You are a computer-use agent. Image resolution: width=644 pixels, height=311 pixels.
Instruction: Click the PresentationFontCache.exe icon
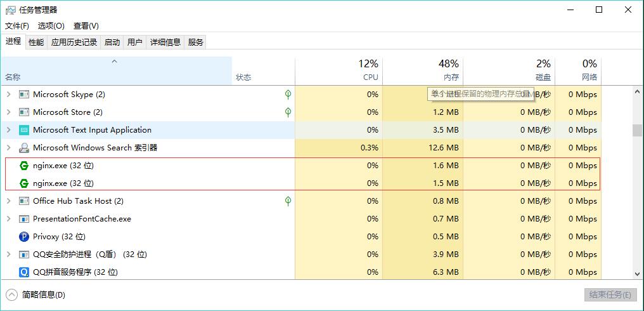(24, 219)
